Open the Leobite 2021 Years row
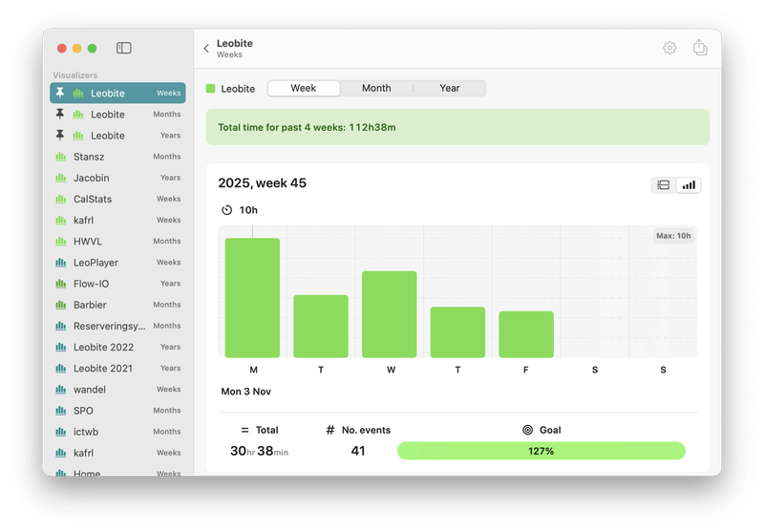Screen dimensions: 764x532 (117, 369)
